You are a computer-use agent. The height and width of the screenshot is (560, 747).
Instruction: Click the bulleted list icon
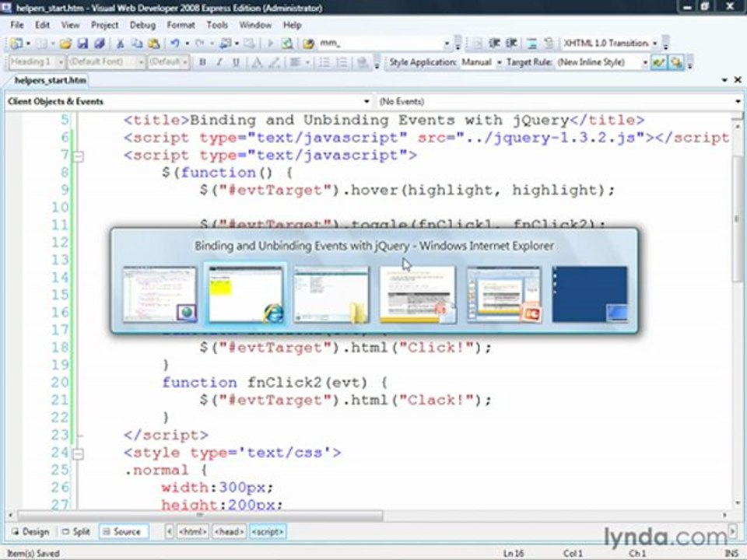pyautogui.click(x=324, y=62)
